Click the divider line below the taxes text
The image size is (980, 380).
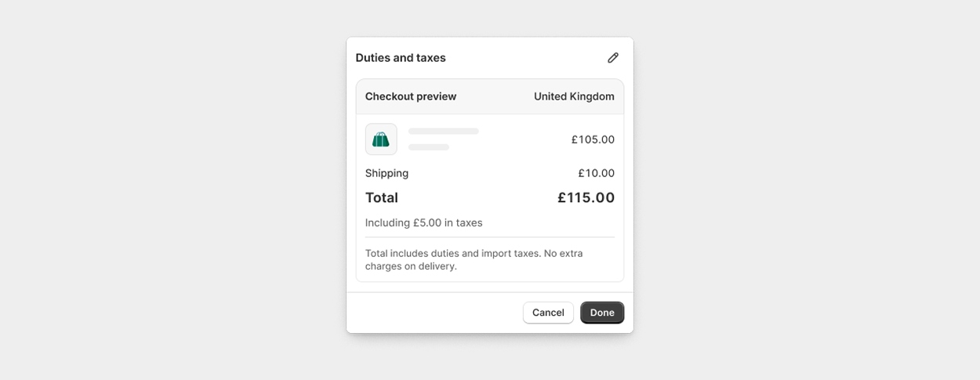tap(490, 237)
